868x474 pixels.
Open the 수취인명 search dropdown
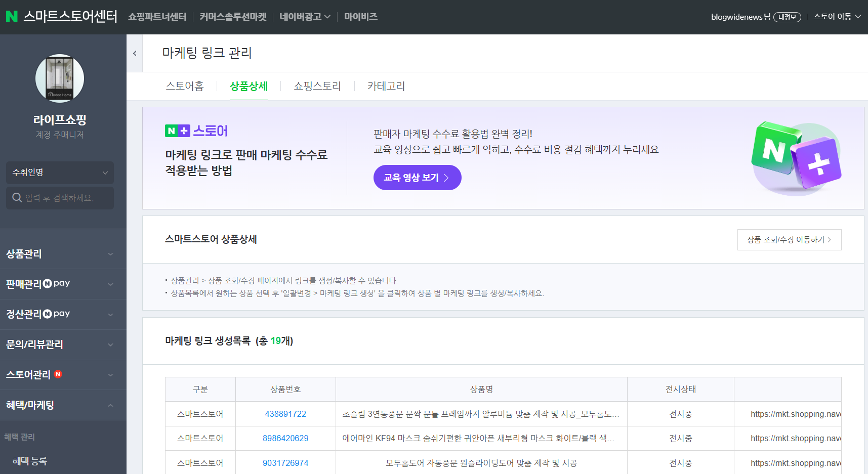click(60, 173)
